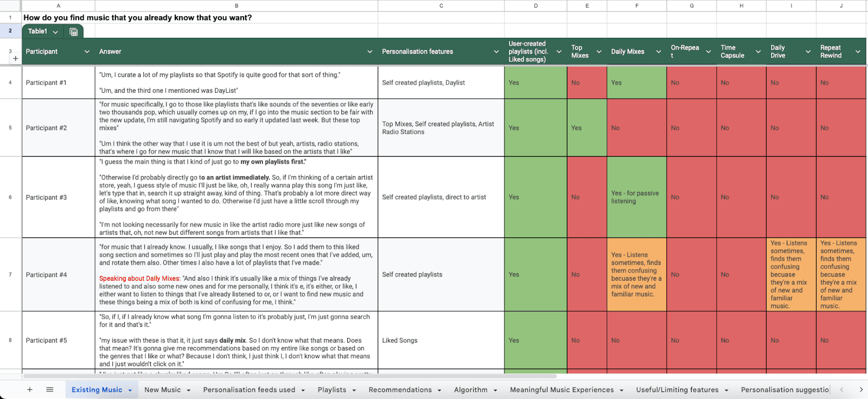Open On-Repeat column dropdown
Viewport: 868px width, 399px height.
(x=709, y=52)
